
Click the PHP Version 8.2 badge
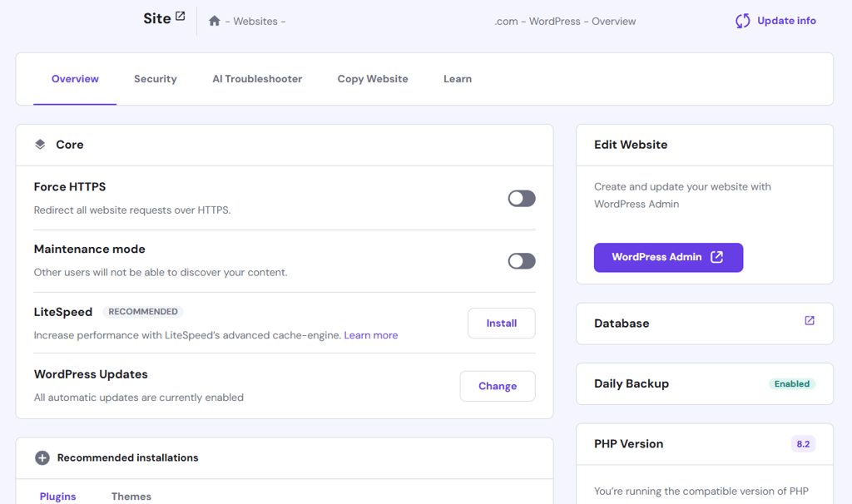coord(803,444)
